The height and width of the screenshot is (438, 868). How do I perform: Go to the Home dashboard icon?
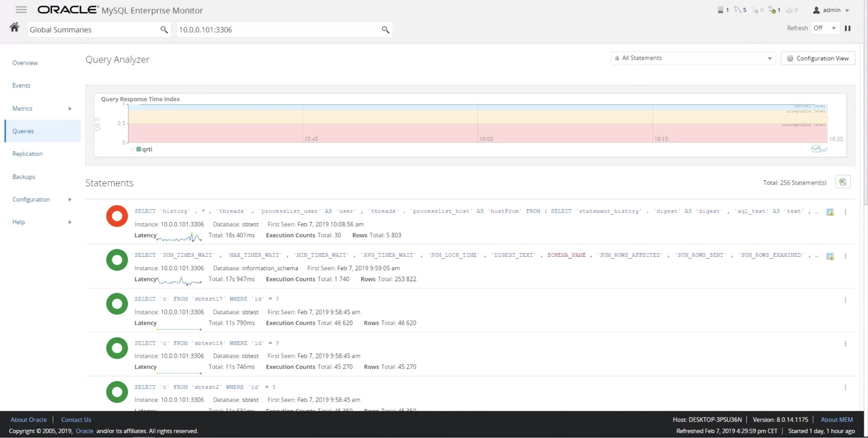[x=14, y=27]
